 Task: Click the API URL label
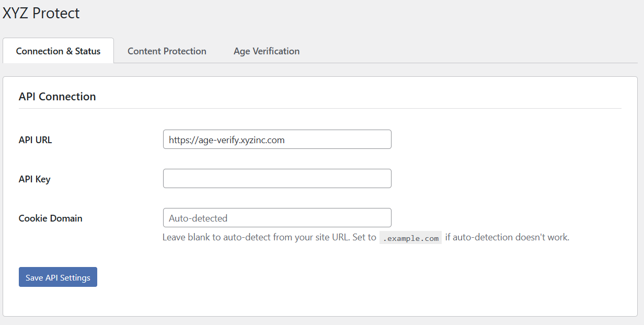point(34,140)
